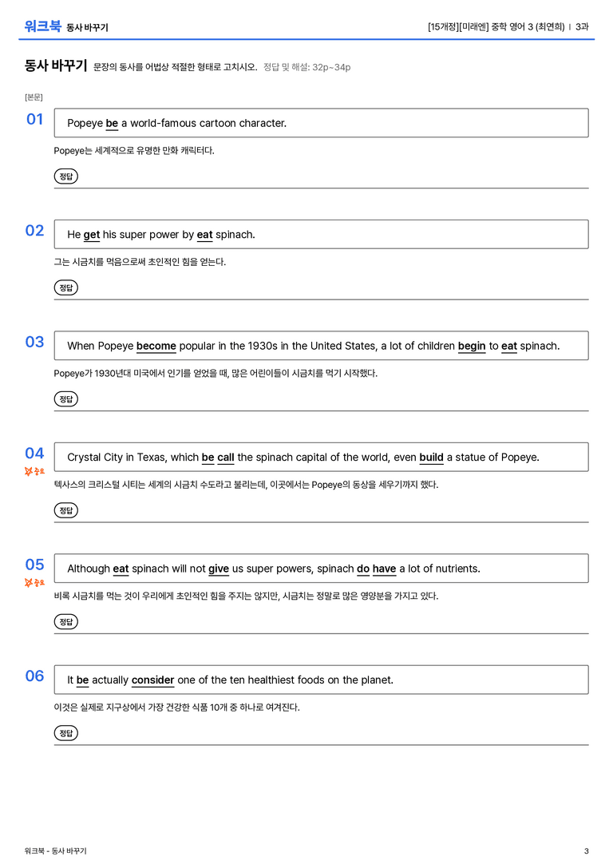Click the 정답 badge under question 01
The width and height of the screenshot is (613, 868).
pyautogui.click(x=65, y=176)
